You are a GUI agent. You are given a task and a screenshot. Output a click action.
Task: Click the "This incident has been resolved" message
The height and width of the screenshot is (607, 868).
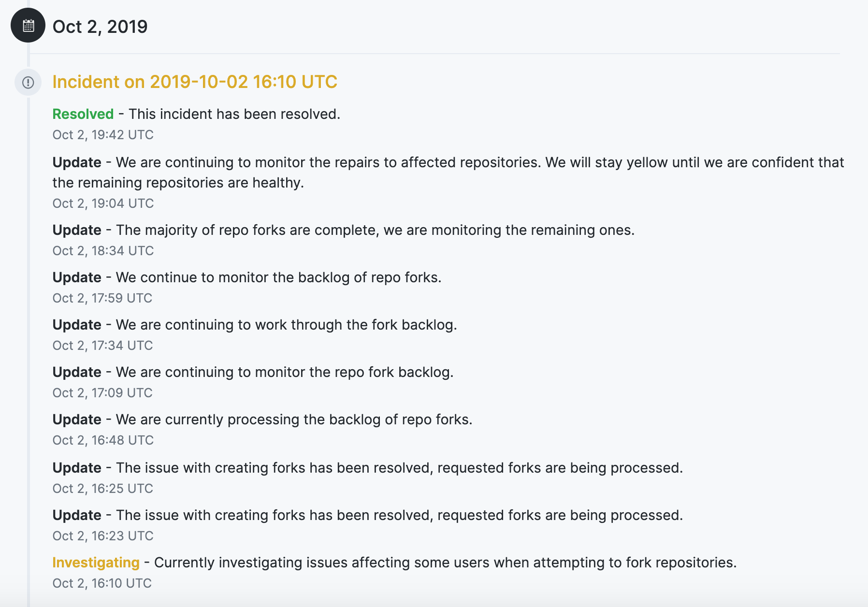234,114
